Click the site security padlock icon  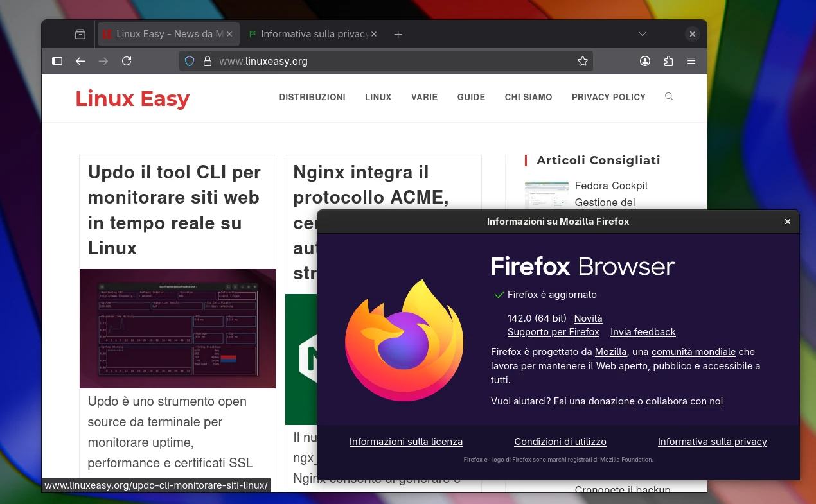point(207,61)
